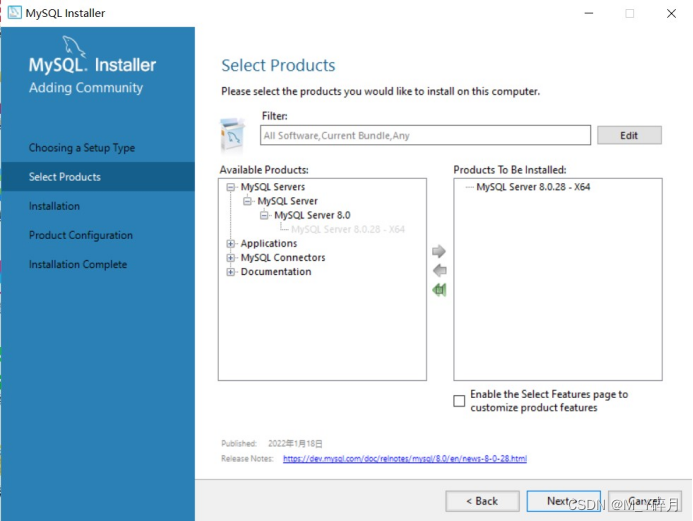Image resolution: width=693 pixels, height=521 pixels.
Task: Expand the Applications tree node
Action: [x=230, y=243]
